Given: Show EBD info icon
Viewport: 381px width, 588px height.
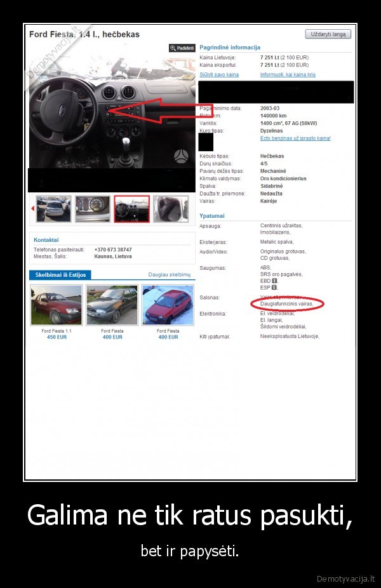Looking at the screenshot, I should [x=274, y=281].
